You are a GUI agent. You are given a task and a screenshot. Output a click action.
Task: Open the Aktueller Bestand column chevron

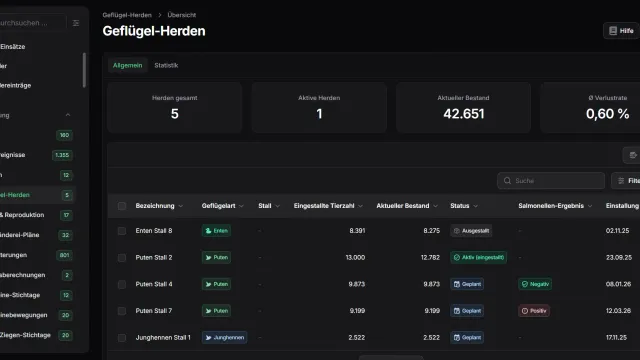[x=436, y=206]
